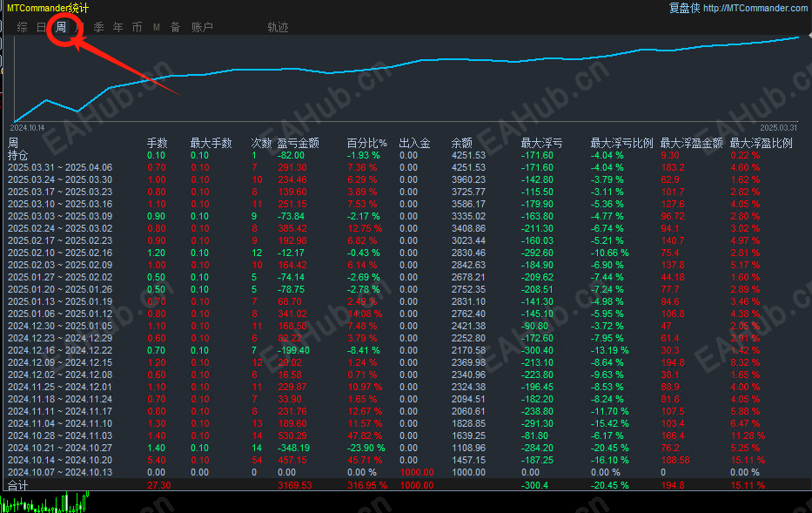The width and height of the screenshot is (812, 513).
Task: Select the 2025.03.31 ~ 2025.04.06 week row
Action: 406,167
